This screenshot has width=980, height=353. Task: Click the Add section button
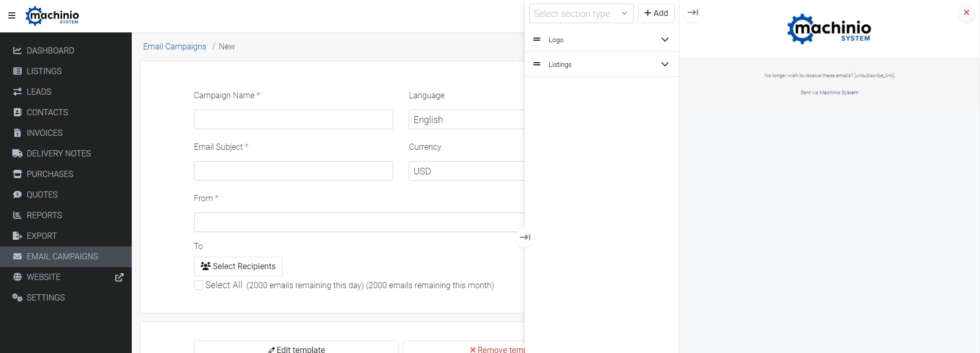(x=656, y=13)
